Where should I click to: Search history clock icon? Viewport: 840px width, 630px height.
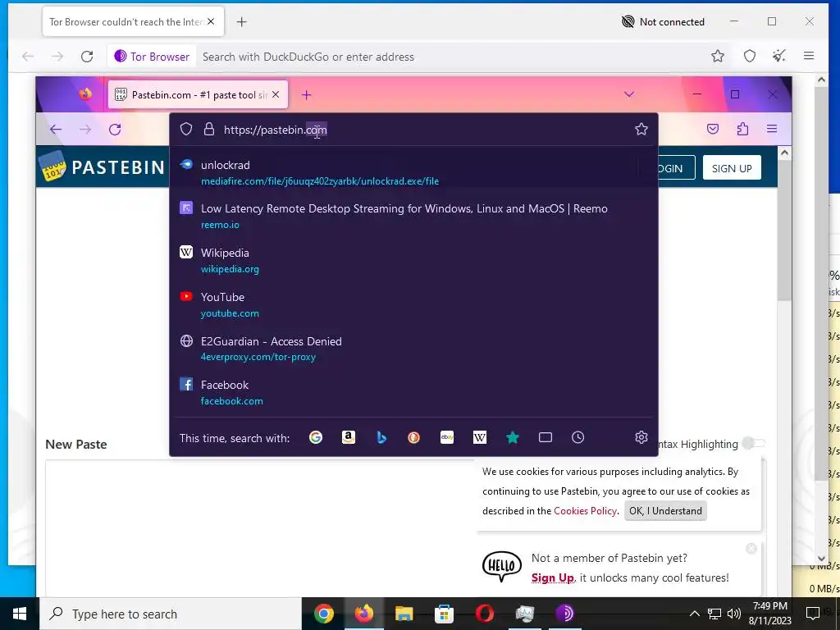tap(578, 438)
